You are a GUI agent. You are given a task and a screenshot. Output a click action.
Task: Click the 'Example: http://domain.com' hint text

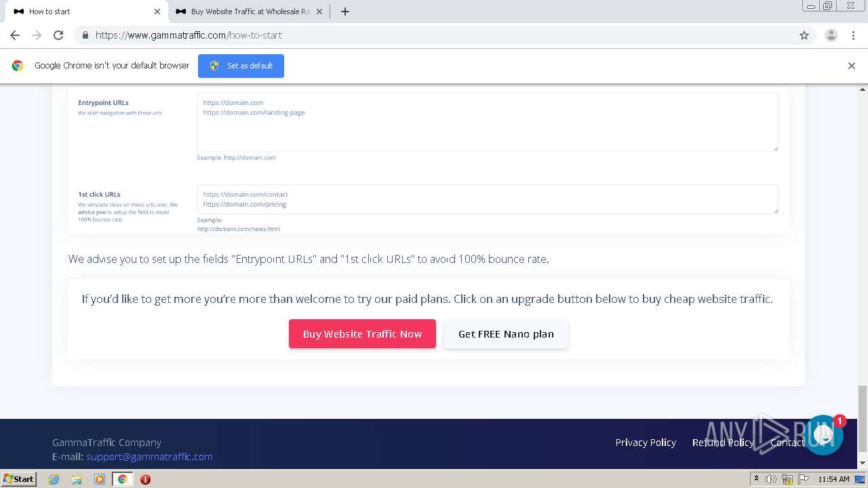[237, 158]
